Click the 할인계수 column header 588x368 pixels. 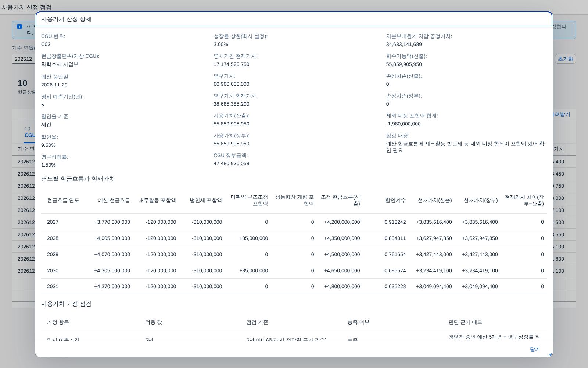[395, 201]
